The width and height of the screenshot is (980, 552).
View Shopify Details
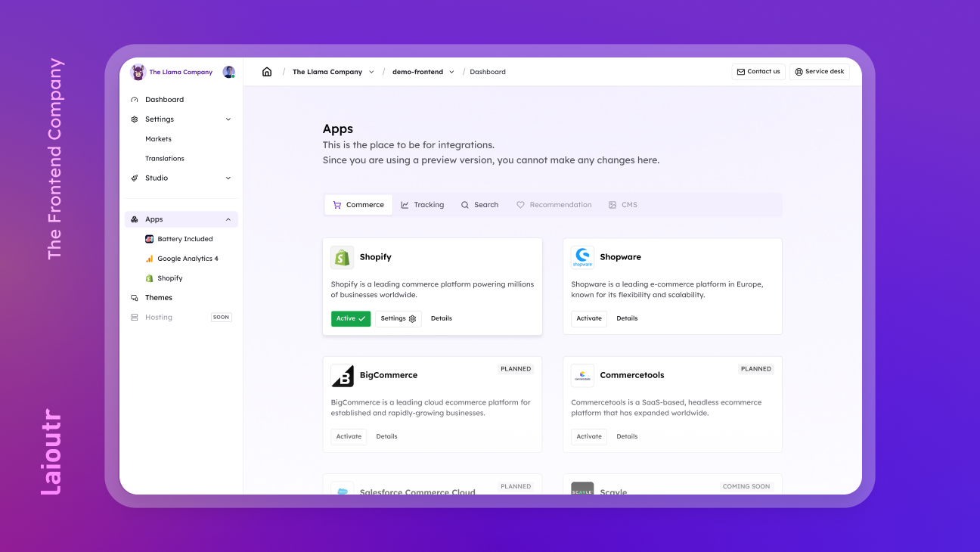click(442, 318)
